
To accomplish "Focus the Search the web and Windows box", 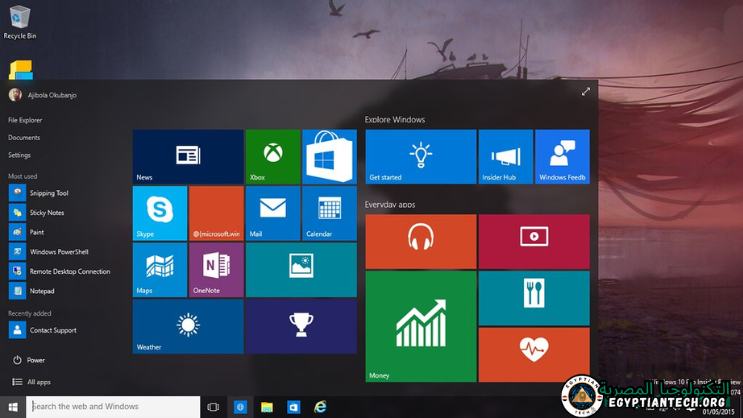I will [113, 407].
